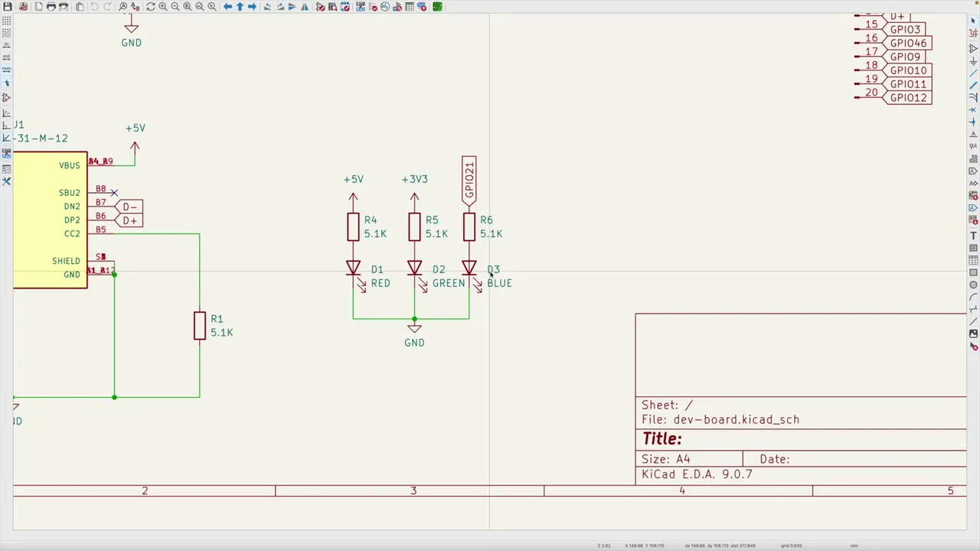
Task: Zoom to fit the page
Action: pyautogui.click(x=187, y=7)
